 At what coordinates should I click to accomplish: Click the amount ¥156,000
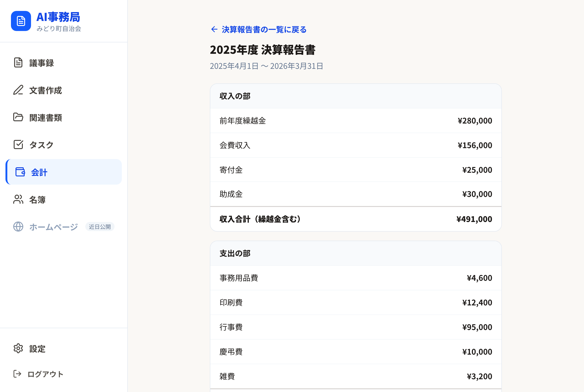pyautogui.click(x=475, y=145)
